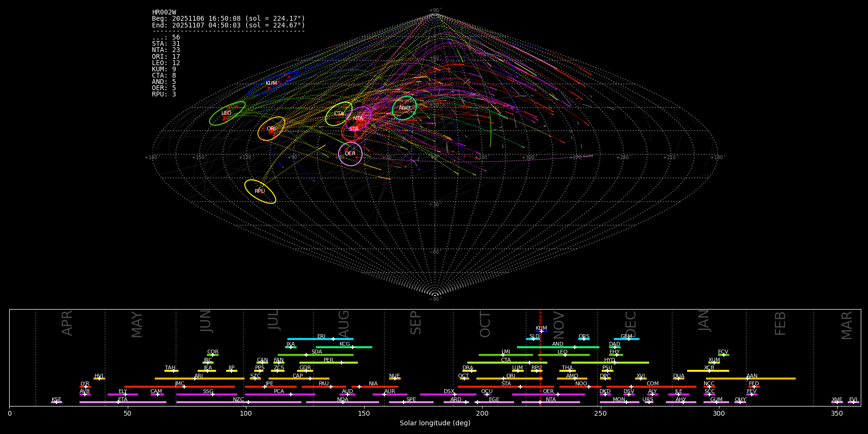Click the AAN shower label in timeline
The height and width of the screenshot is (434, 868).
752,376
